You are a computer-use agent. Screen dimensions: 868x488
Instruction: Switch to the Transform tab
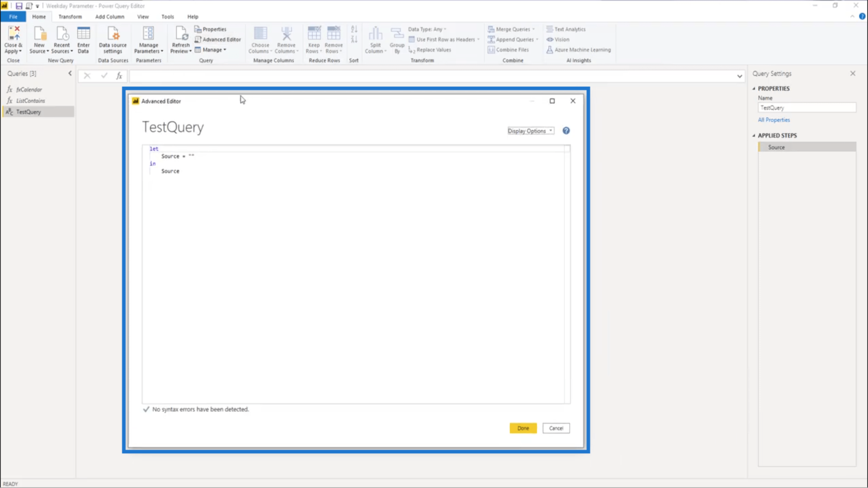pyautogui.click(x=70, y=17)
